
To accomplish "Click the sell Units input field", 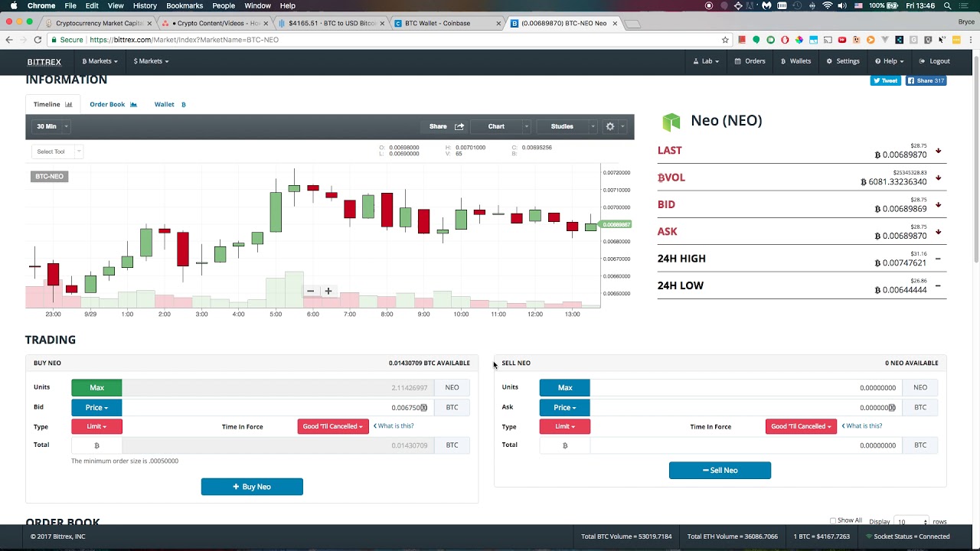I will pos(746,387).
